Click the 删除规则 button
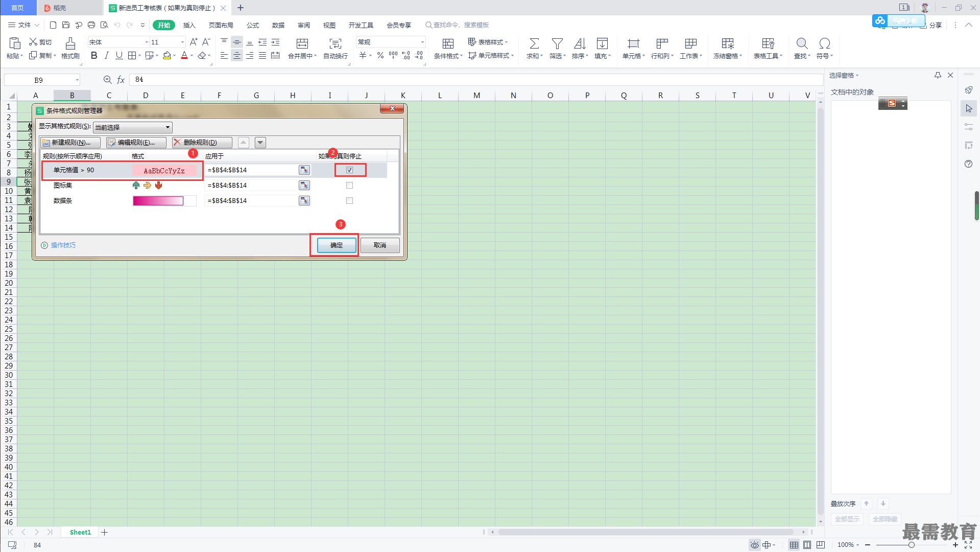The width and height of the screenshot is (980, 552). (x=202, y=143)
